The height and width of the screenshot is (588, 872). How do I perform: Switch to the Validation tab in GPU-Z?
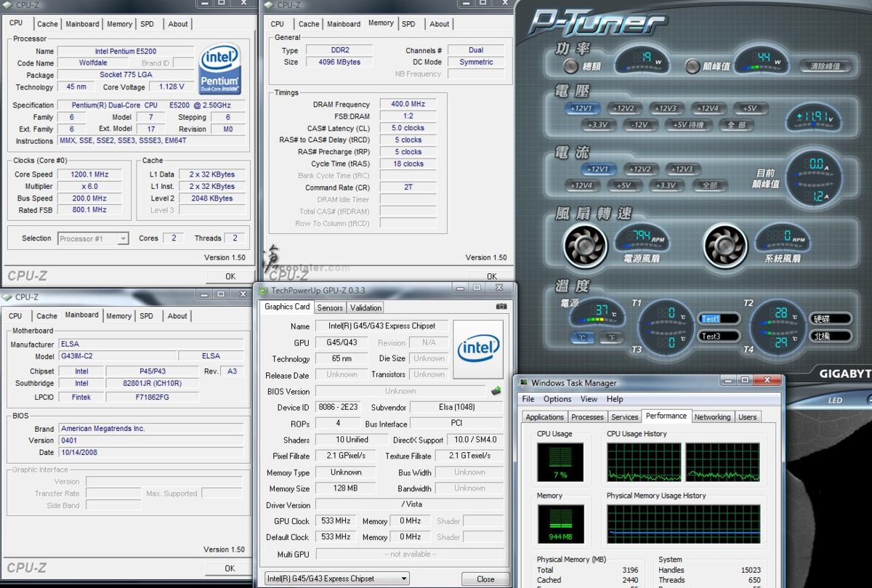(366, 307)
